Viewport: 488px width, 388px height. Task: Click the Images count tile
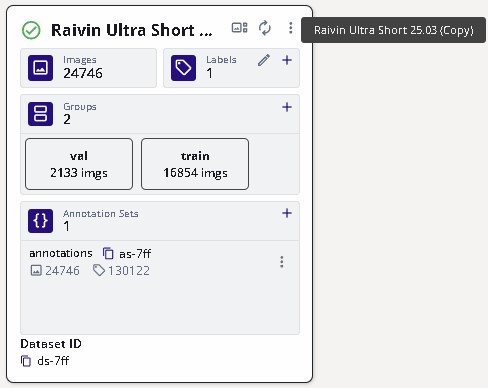point(88,68)
